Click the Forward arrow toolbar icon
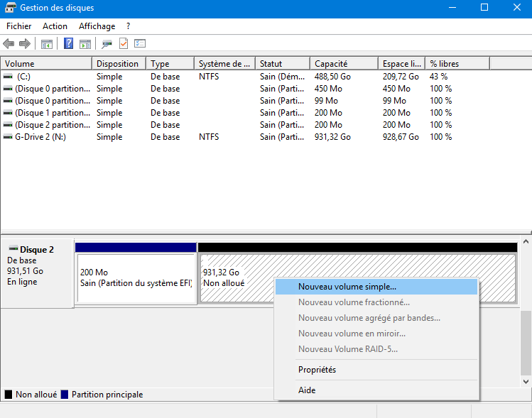The height and width of the screenshot is (418, 532). [25, 44]
